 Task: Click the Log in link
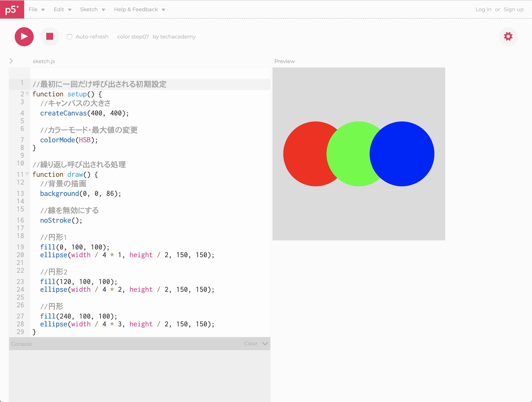483,9
